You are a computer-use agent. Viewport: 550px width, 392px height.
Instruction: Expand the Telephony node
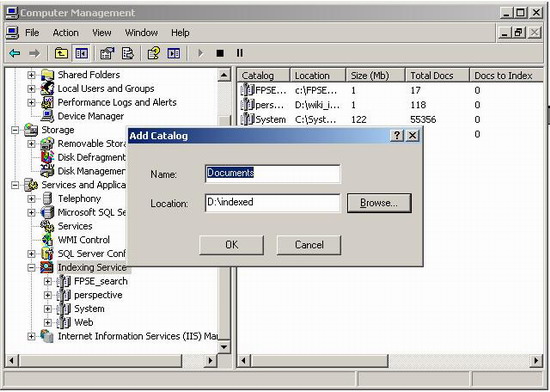pyautogui.click(x=31, y=199)
